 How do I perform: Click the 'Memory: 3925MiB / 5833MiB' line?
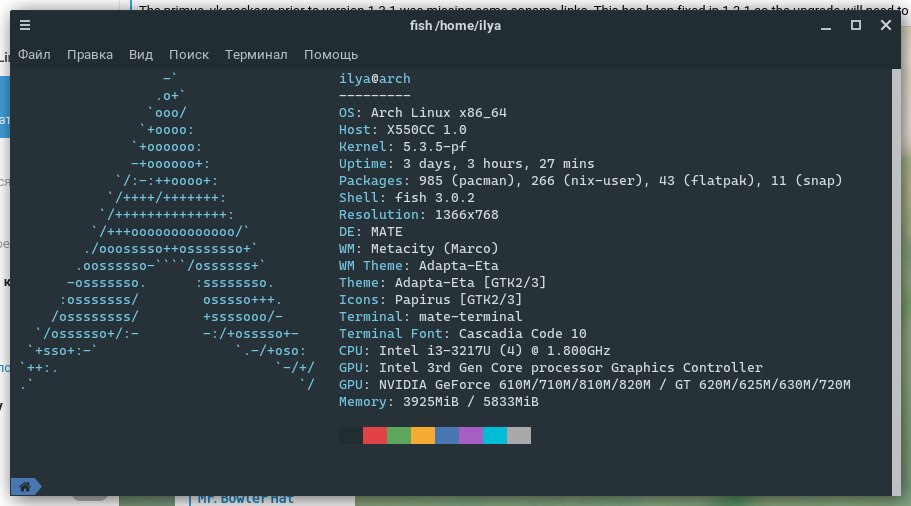[x=439, y=401]
